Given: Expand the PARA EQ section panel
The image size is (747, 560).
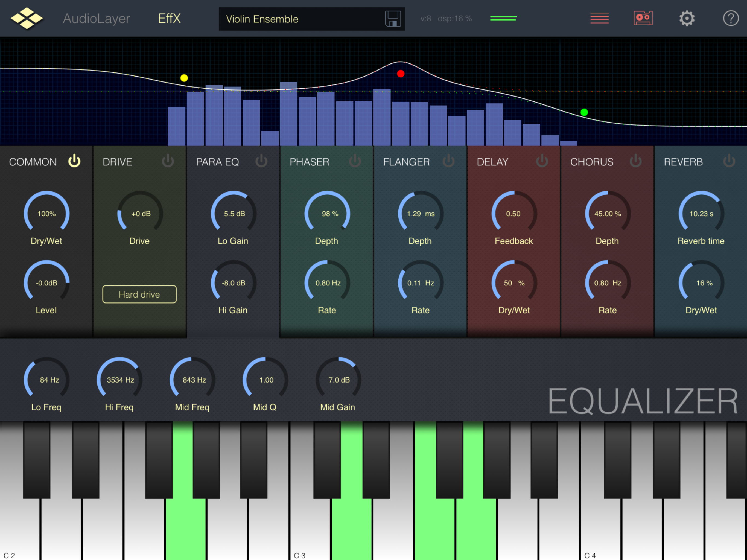Looking at the screenshot, I should pos(217,162).
